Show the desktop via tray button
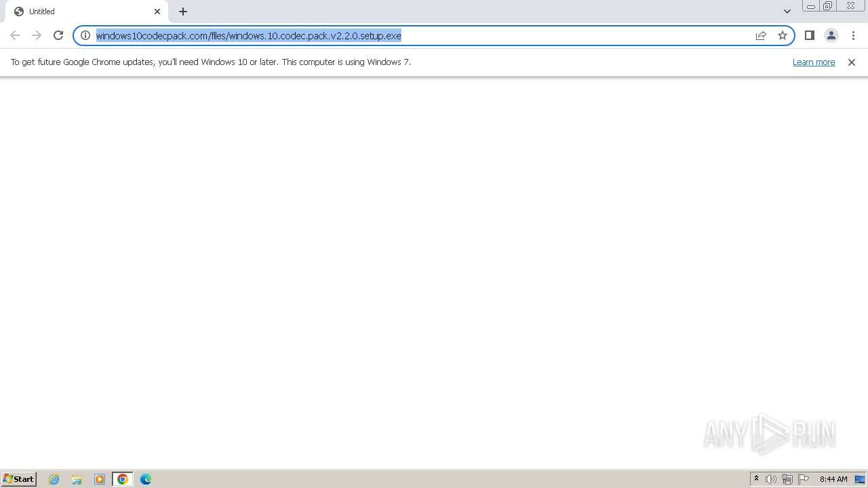This screenshot has width=868, height=488. click(861, 479)
